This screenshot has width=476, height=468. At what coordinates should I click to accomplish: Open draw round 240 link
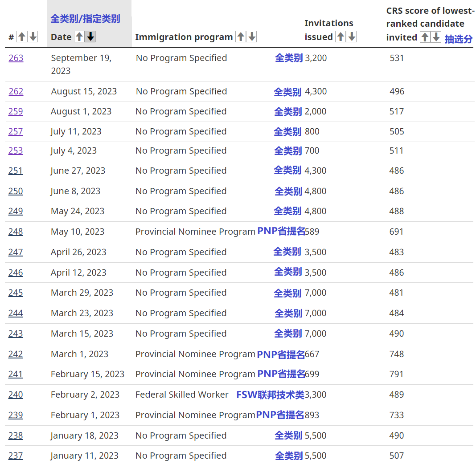click(x=16, y=395)
